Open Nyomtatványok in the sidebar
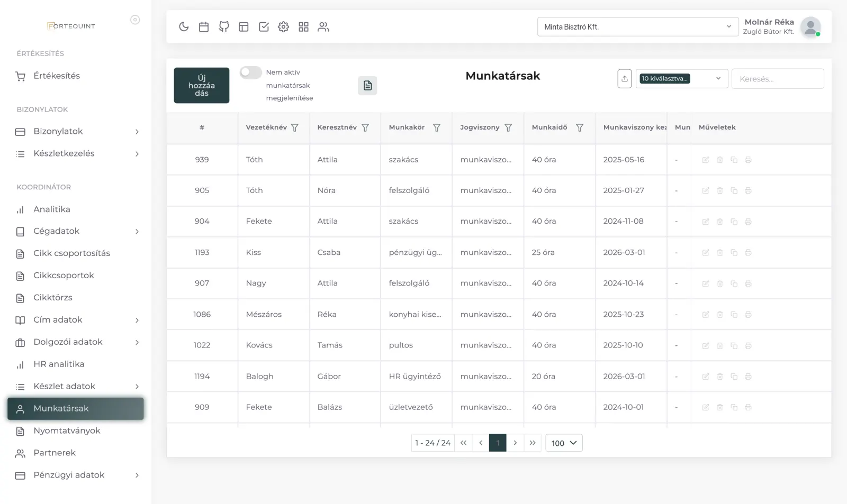The image size is (847, 504). [77, 431]
